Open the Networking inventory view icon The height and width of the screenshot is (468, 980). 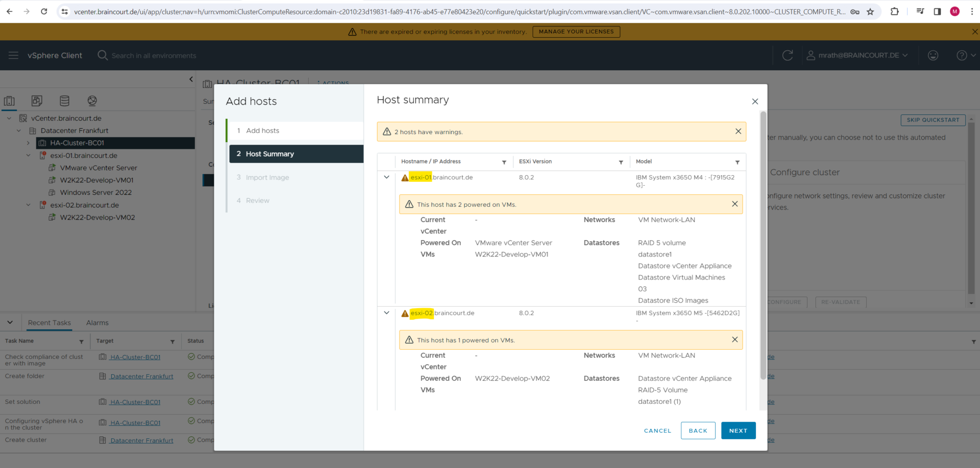click(92, 101)
